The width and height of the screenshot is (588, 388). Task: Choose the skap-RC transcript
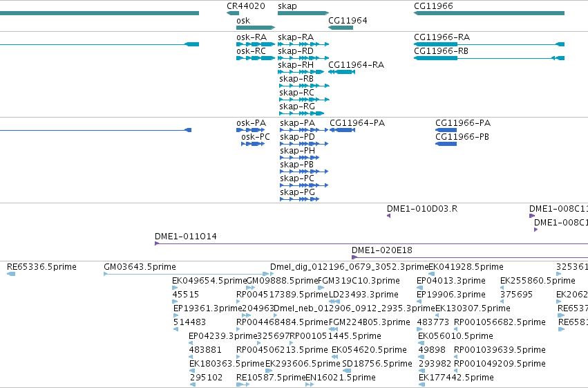[304, 100]
